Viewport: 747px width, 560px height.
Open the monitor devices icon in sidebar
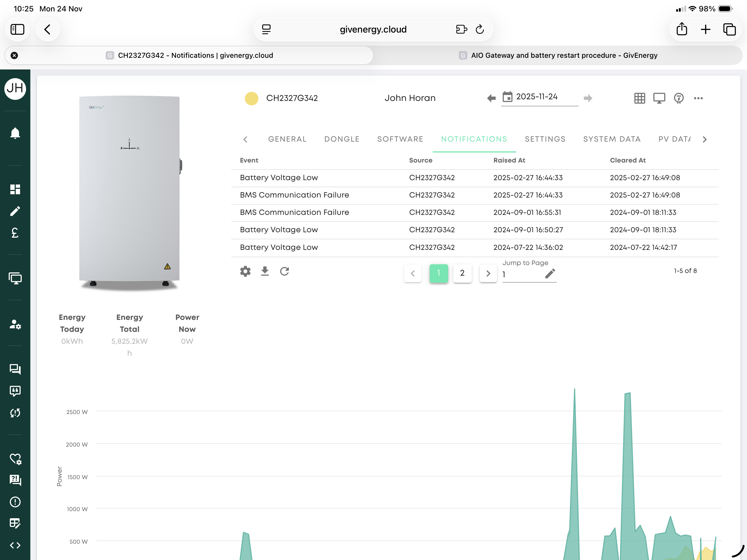point(15,278)
